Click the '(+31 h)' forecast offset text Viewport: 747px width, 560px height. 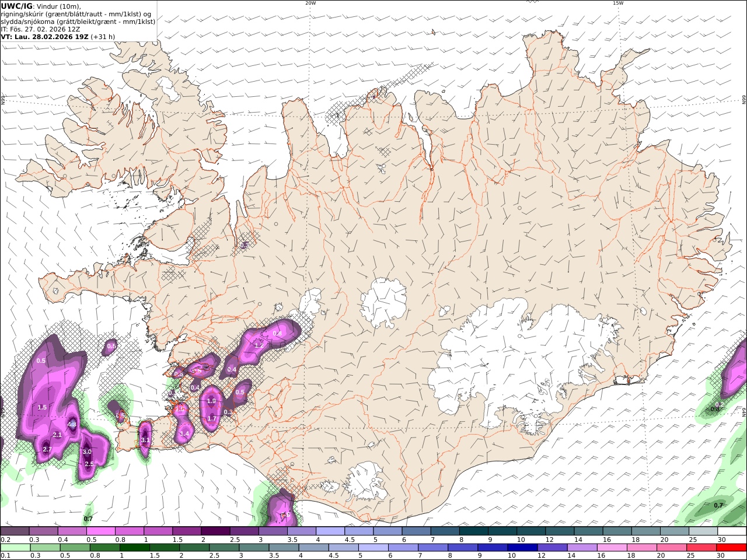click(103, 36)
